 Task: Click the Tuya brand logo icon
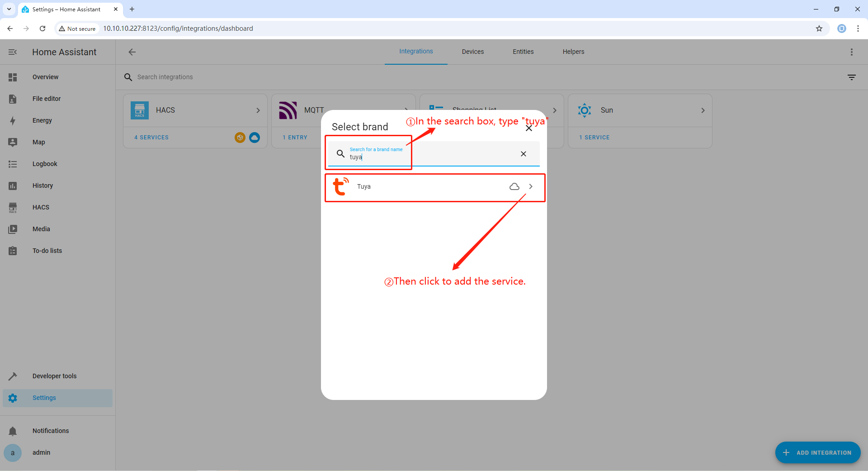click(341, 186)
